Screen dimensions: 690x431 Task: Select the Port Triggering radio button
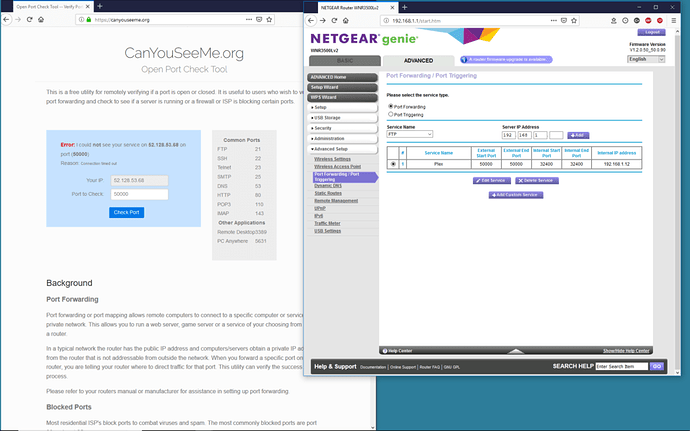(390, 114)
